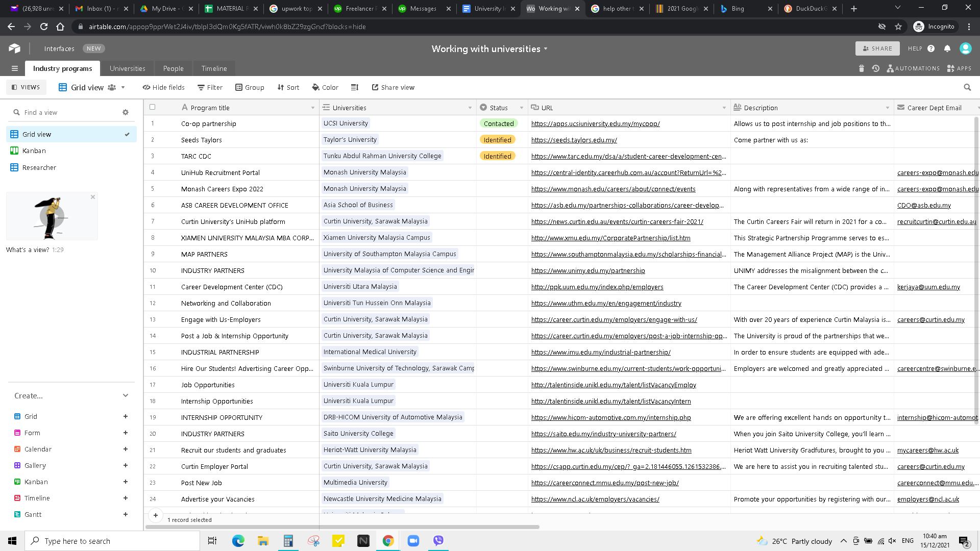
Task: Open the hamburger tables menu icon
Action: (15, 68)
